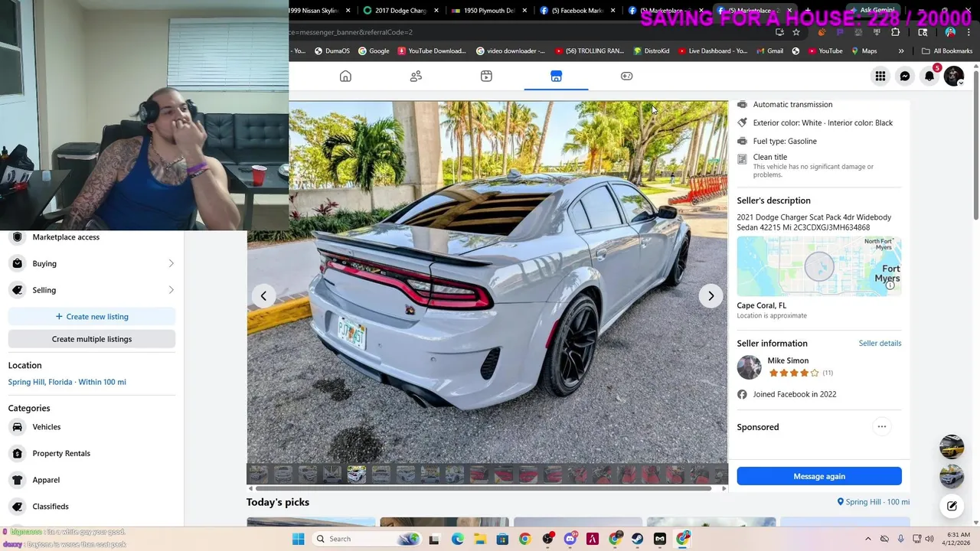The height and width of the screenshot is (551, 980).
Task: Open the Video/Reels icon in Facebook nav
Action: (x=486, y=76)
